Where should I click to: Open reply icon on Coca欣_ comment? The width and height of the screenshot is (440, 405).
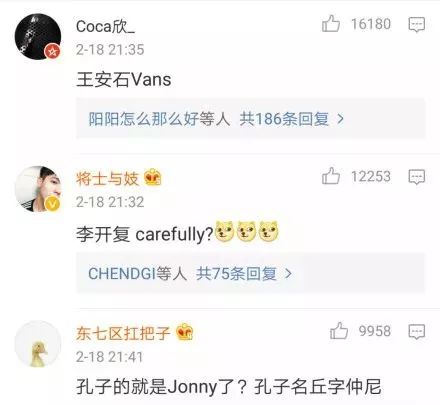coord(417,24)
